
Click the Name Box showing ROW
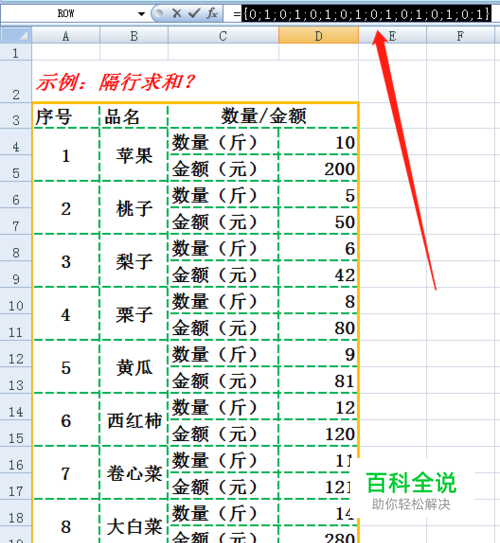pyautogui.click(x=66, y=14)
